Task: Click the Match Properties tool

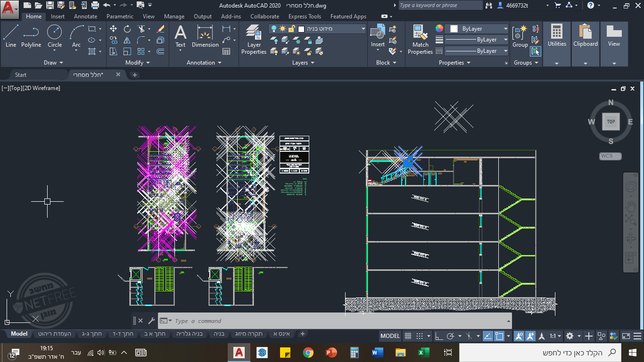Action: (x=420, y=40)
